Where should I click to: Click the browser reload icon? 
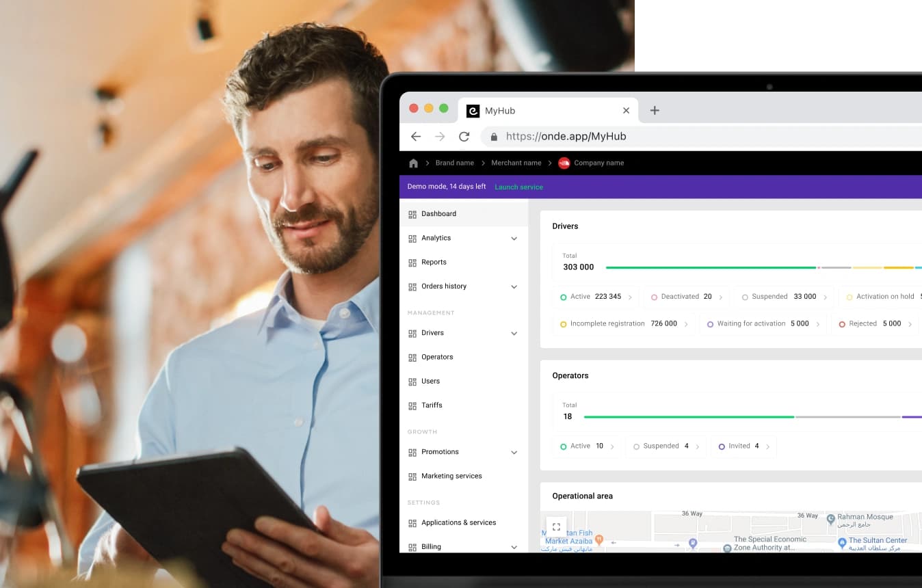[464, 137]
